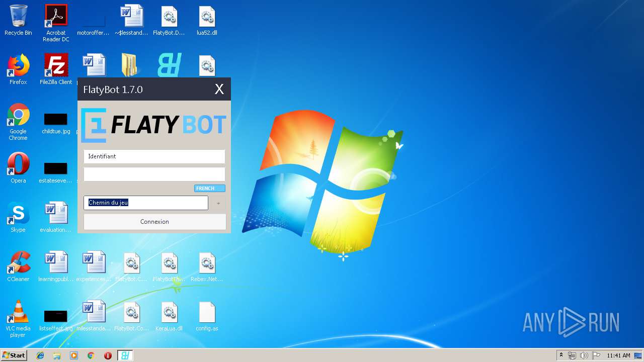Open the Windows Start menu
The image size is (644, 362).
pos(14,355)
